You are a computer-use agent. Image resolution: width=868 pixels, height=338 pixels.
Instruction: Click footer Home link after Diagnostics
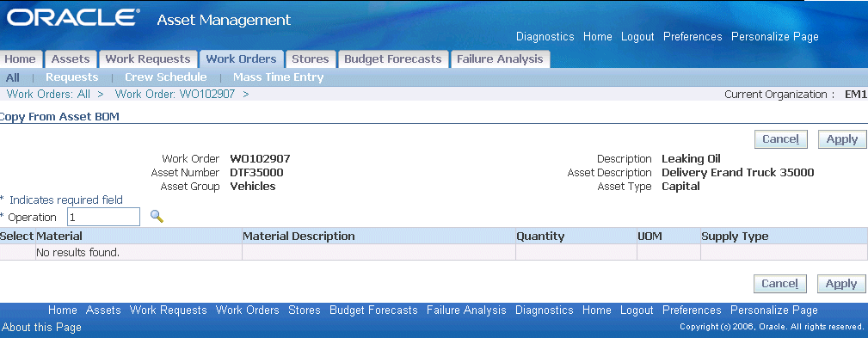597,310
